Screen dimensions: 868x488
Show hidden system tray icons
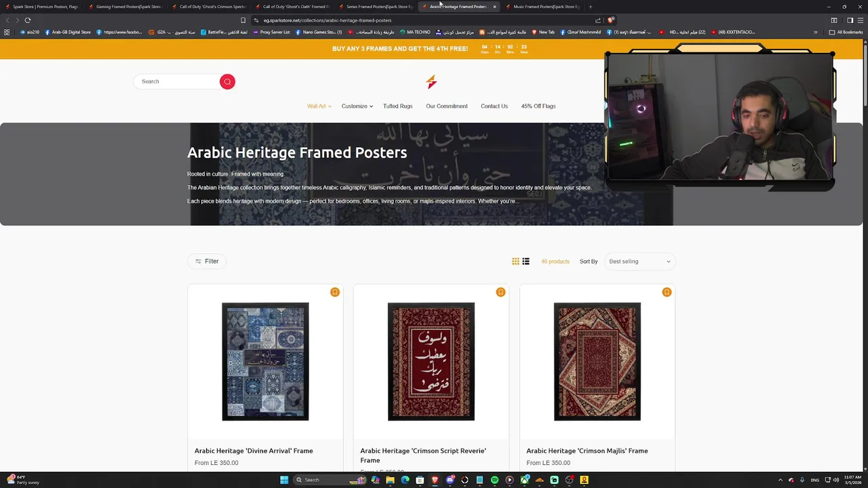780,480
